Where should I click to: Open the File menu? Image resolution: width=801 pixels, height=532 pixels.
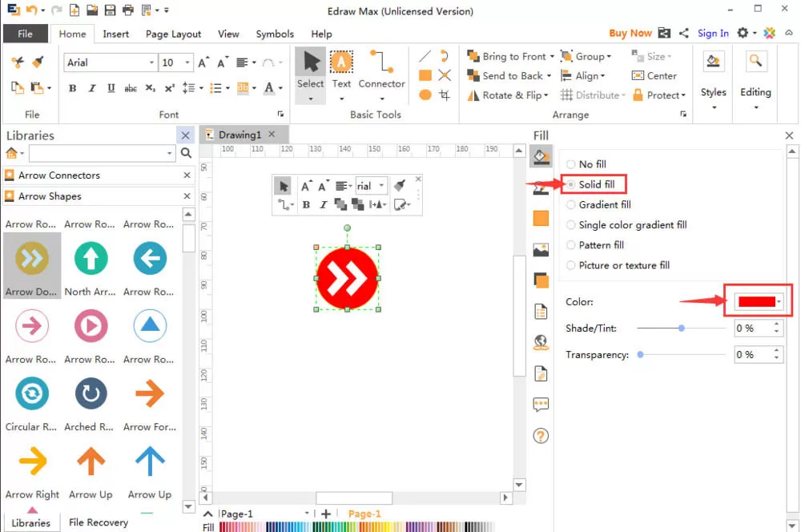(x=26, y=34)
